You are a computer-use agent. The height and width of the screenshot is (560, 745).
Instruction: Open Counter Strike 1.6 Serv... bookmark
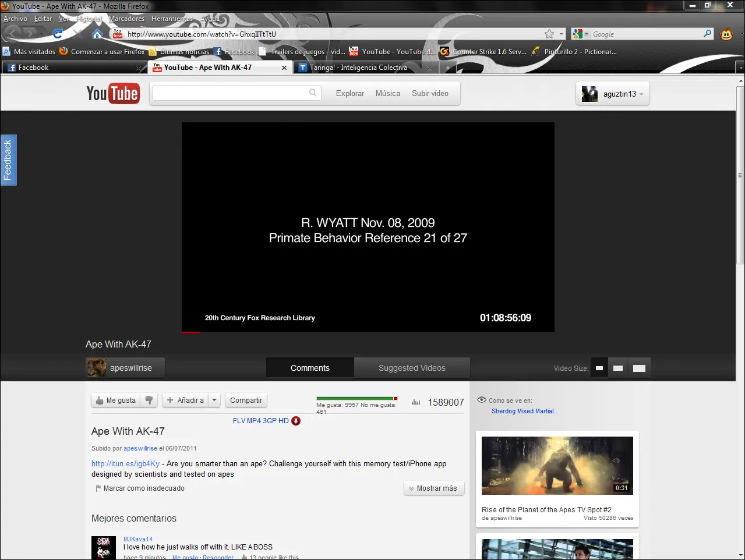tap(483, 51)
